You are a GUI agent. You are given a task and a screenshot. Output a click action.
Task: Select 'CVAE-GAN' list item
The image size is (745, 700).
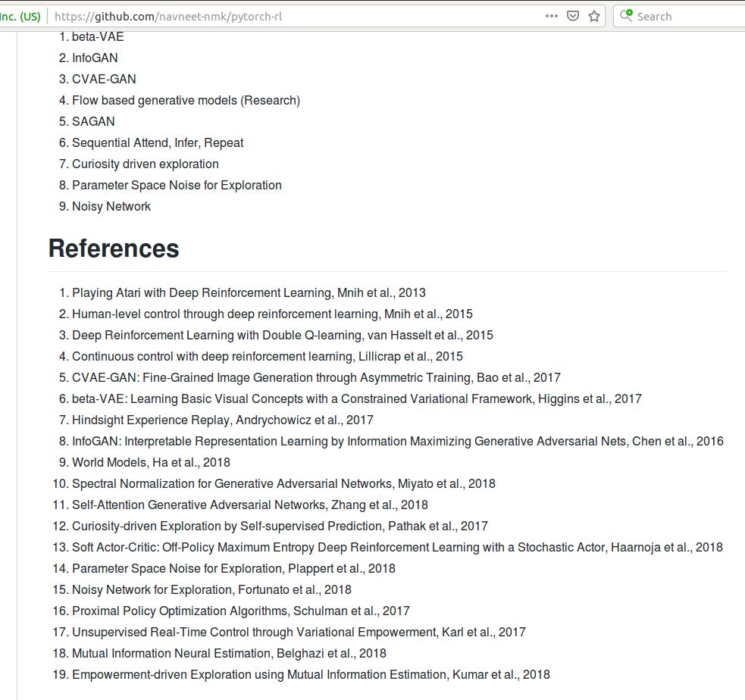[104, 79]
